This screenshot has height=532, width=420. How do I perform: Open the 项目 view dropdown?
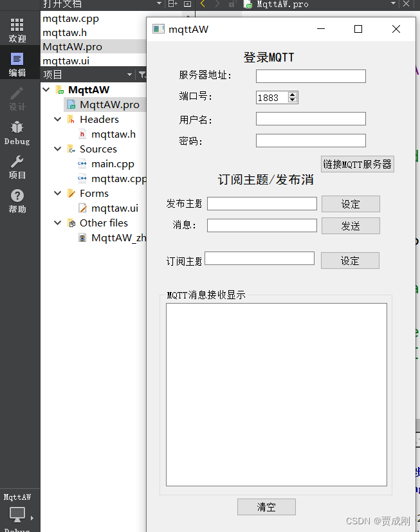(129, 75)
